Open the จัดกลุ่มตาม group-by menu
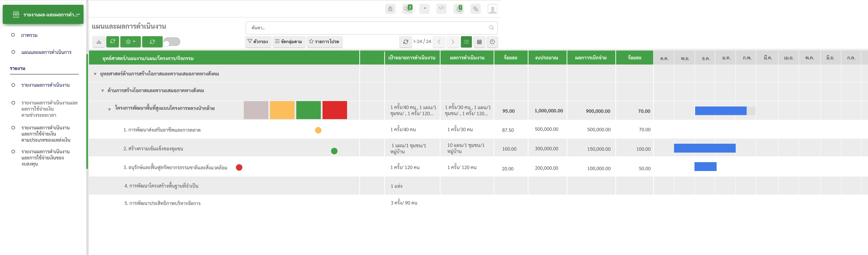Viewport: 868px width, 255px height. 289,41
